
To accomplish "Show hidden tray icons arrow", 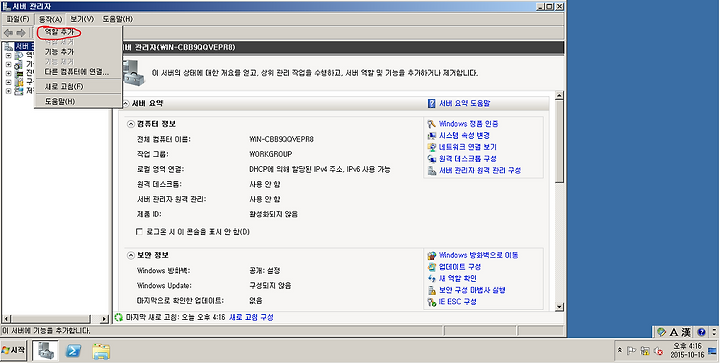I will point(620,350).
